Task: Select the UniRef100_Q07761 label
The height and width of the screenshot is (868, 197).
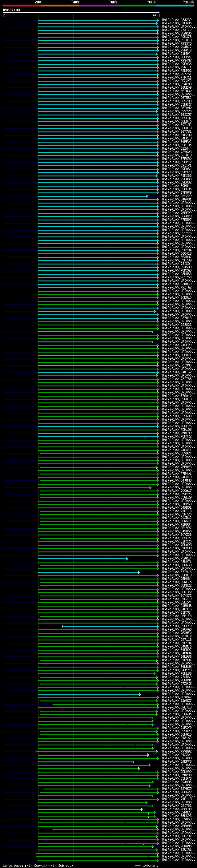Action: [177, 74]
